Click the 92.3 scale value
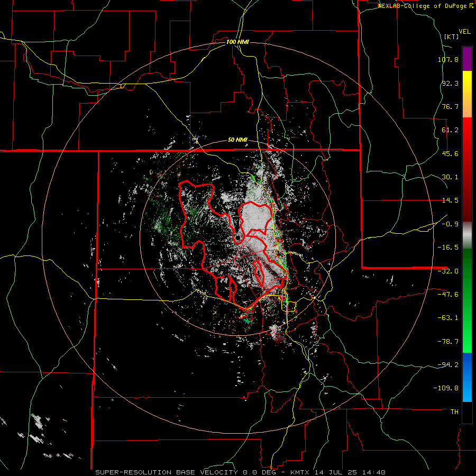Screen dimensions: 476x476 (450, 83)
